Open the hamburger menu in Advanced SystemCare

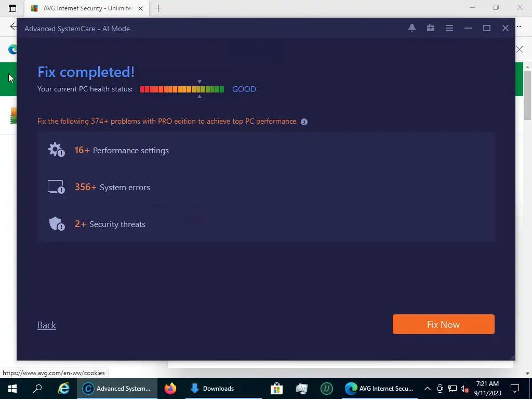(449, 28)
